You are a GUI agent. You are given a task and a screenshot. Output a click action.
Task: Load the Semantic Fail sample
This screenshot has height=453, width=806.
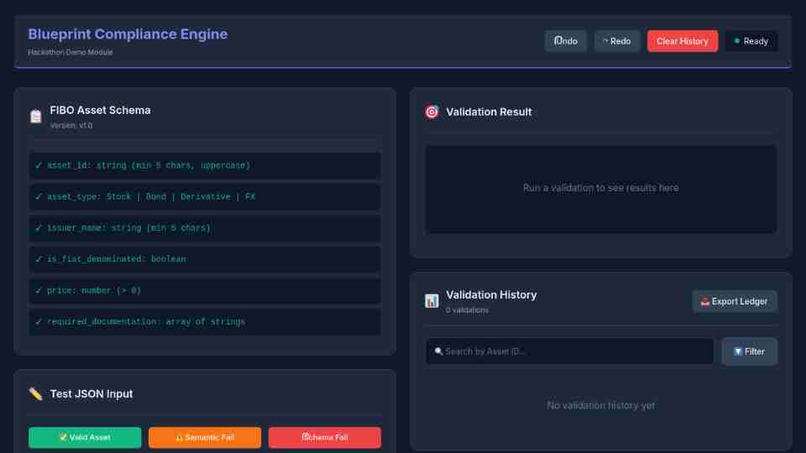pos(205,438)
